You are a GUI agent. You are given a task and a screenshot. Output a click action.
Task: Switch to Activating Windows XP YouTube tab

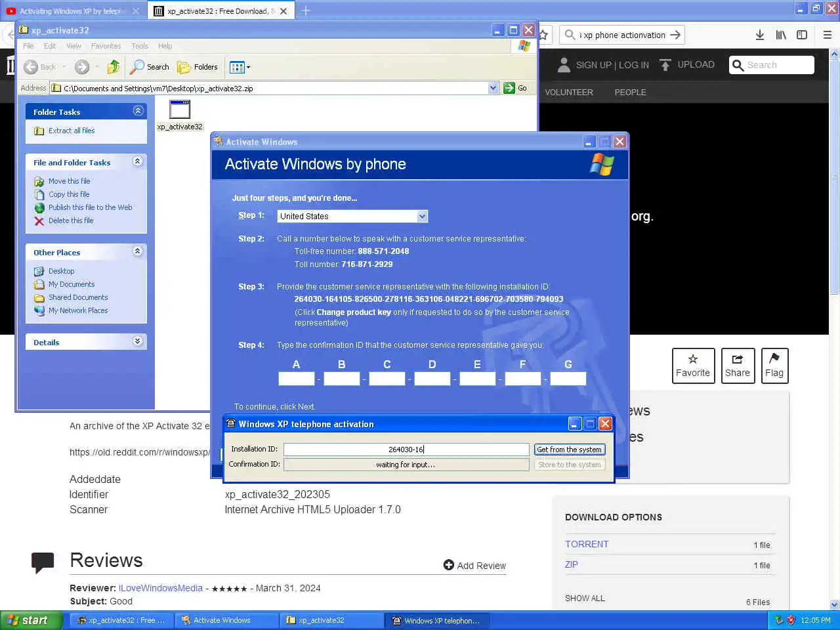(72, 11)
